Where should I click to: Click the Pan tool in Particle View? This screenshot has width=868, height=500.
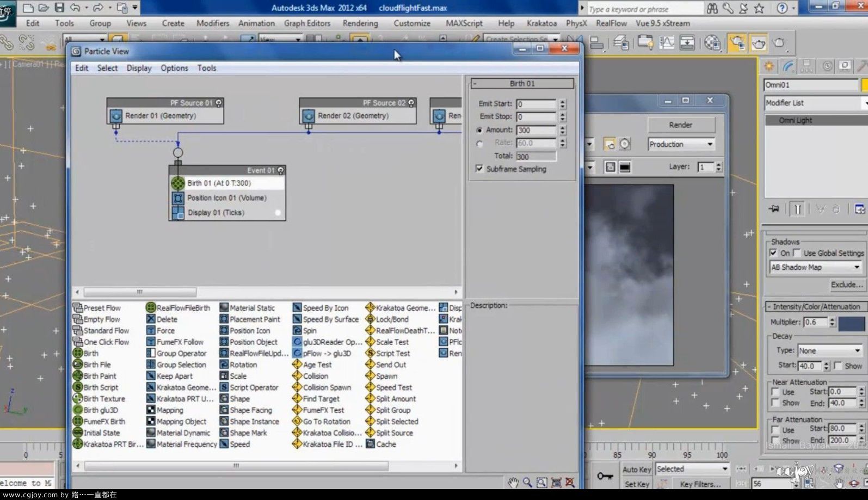point(513,482)
